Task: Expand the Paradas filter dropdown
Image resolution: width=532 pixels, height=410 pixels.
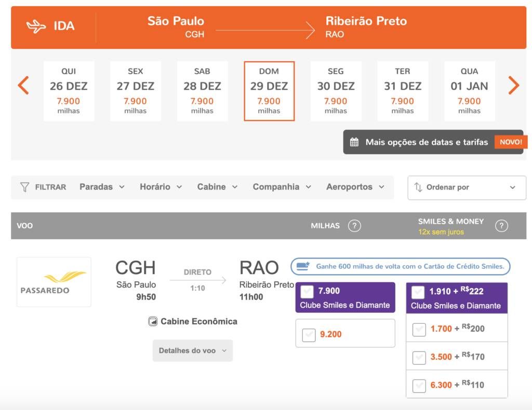Action: pyautogui.click(x=102, y=187)
